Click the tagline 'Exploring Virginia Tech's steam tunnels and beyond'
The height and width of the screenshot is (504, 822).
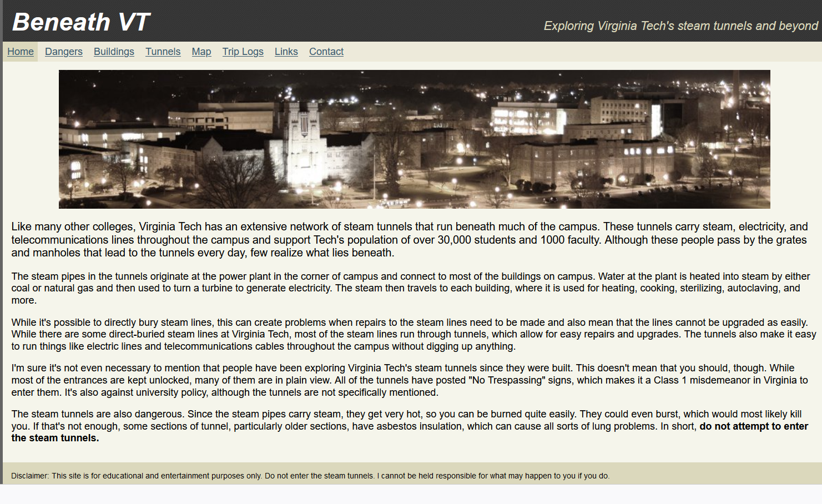click(680, 26)
